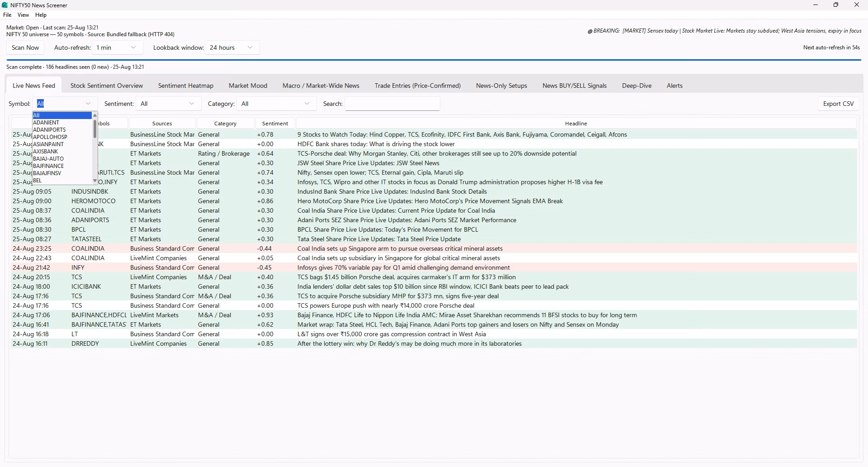Click the Rating / Brokerage category cell

(x=224, y=153)
